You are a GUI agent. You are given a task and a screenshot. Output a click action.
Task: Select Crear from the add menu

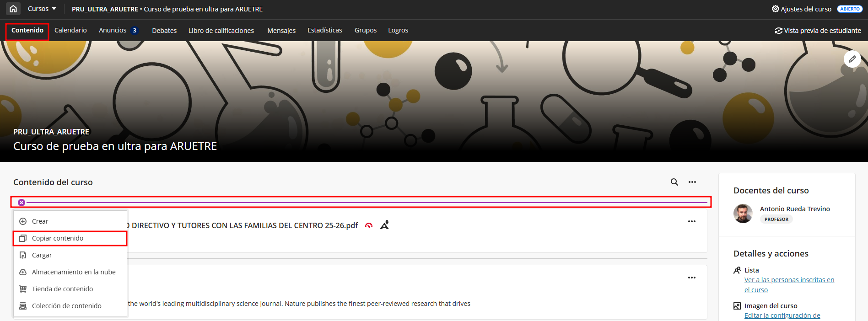[x=40, y=221]
